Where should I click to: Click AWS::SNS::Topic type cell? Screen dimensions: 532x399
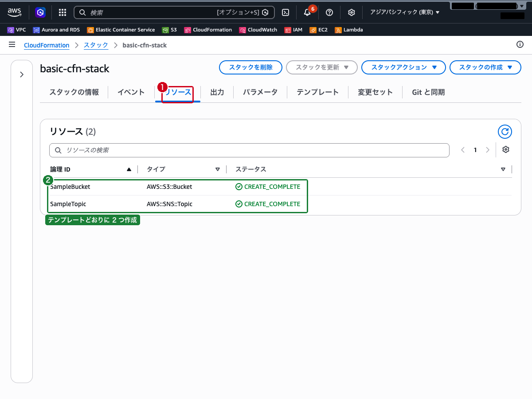click(169, 204)
